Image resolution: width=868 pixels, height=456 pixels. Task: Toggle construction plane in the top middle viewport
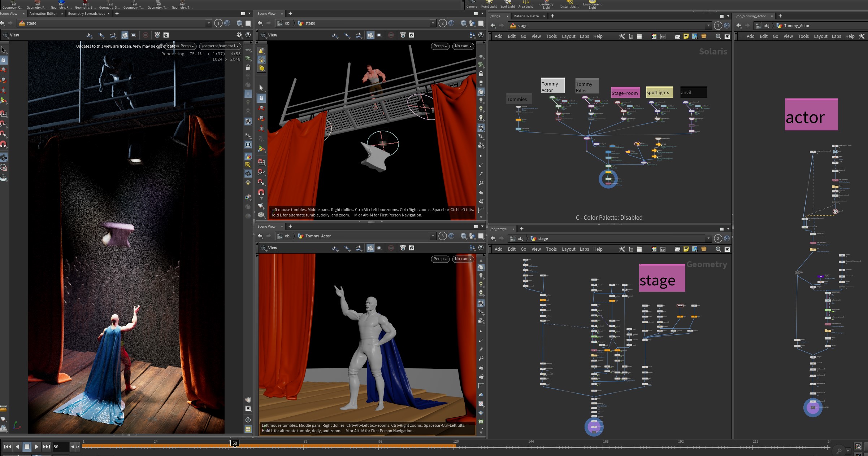481,65
